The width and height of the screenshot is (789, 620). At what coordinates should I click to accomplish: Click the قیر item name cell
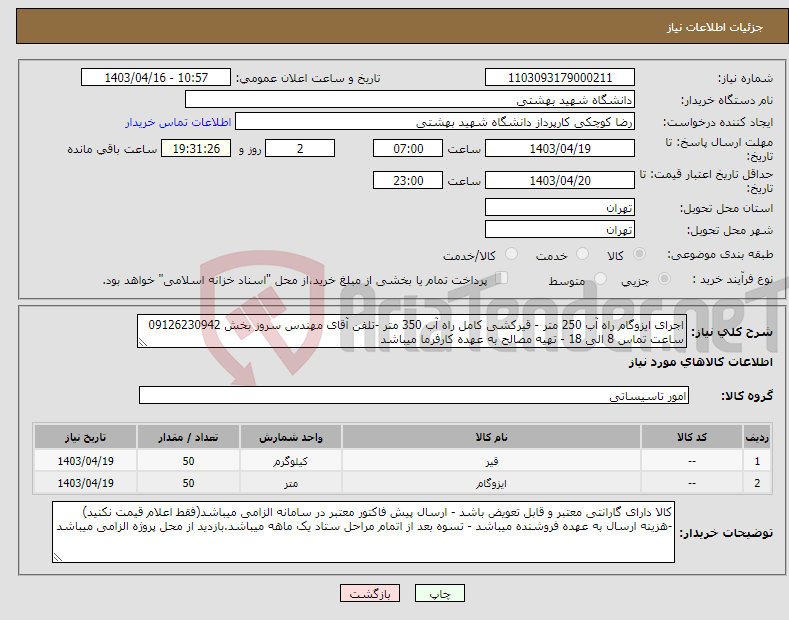491,461
